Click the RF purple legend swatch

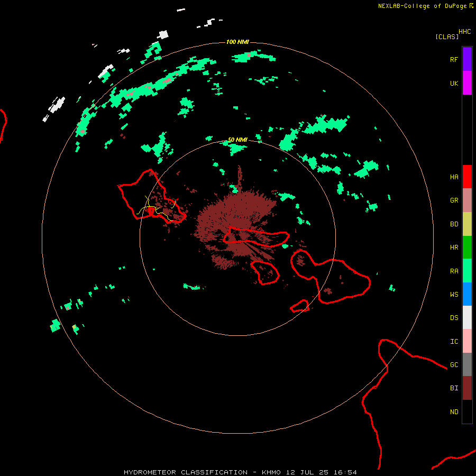tap(467, 59)
